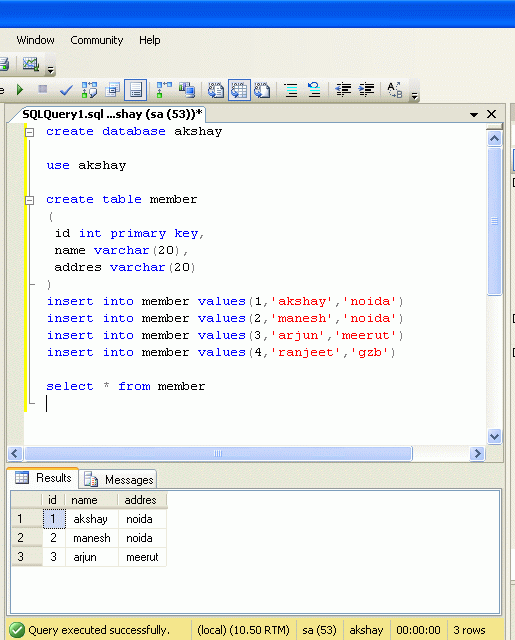Open the Help menu

(x=150, y=40)
